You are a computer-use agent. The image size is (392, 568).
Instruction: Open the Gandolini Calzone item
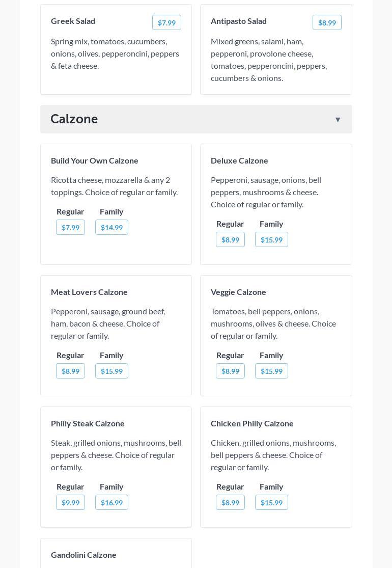(83, 555)
